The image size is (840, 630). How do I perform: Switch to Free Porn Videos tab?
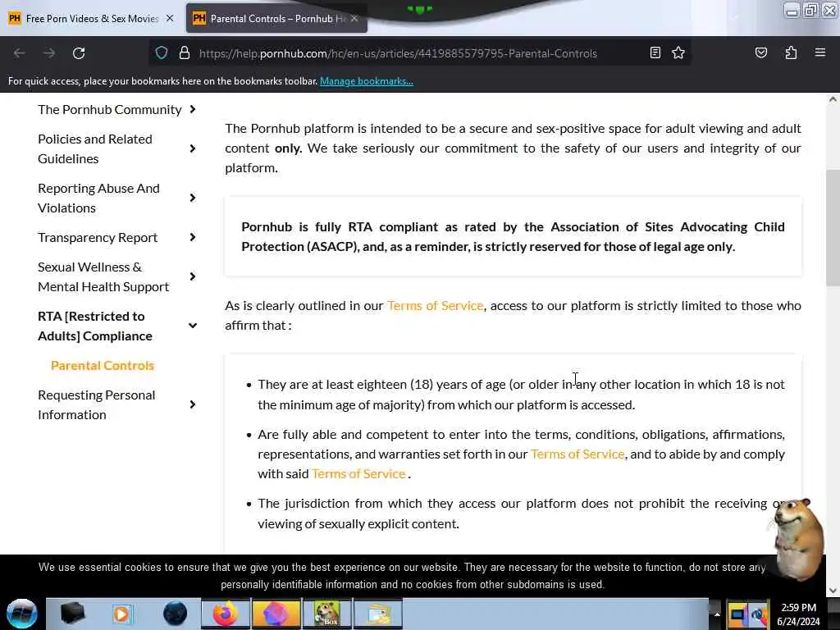point(91,18)
